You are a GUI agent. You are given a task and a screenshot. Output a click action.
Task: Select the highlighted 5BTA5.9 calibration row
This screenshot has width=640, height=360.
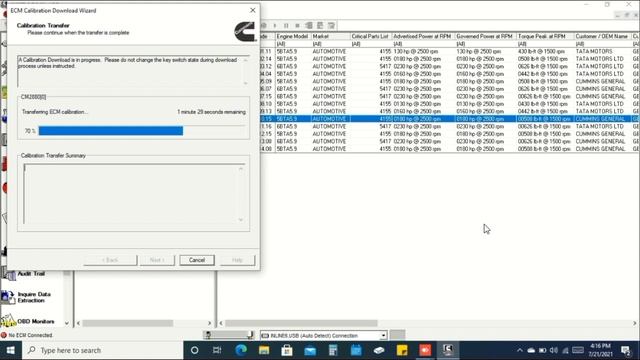click(x=449, y=119)
